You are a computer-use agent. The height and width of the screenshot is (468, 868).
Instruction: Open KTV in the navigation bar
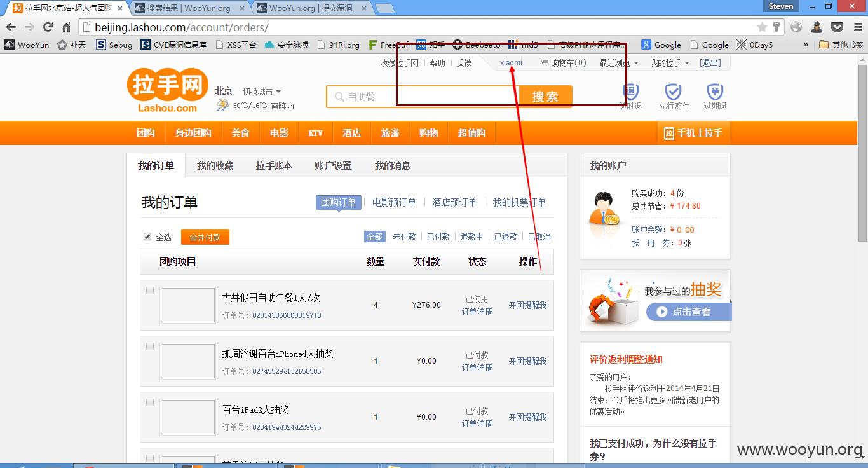tap(315, 133)
